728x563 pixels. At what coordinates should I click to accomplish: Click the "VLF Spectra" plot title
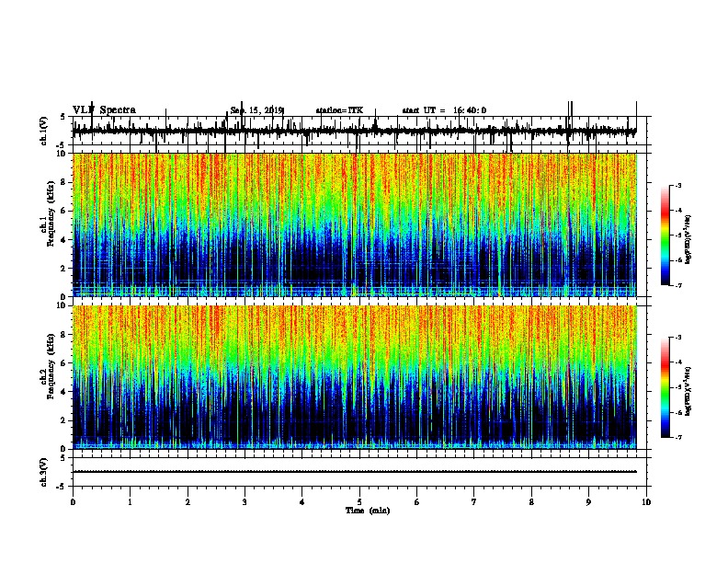[104, 110]
